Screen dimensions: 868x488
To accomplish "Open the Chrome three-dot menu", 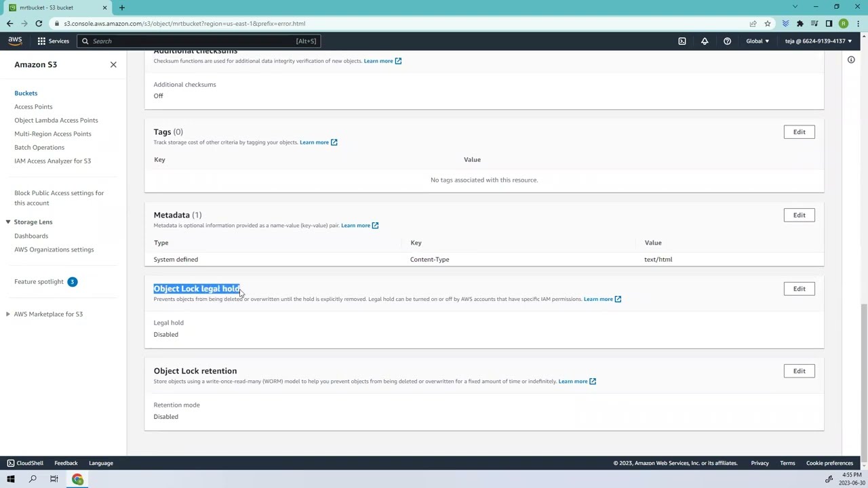I will 858,24.
